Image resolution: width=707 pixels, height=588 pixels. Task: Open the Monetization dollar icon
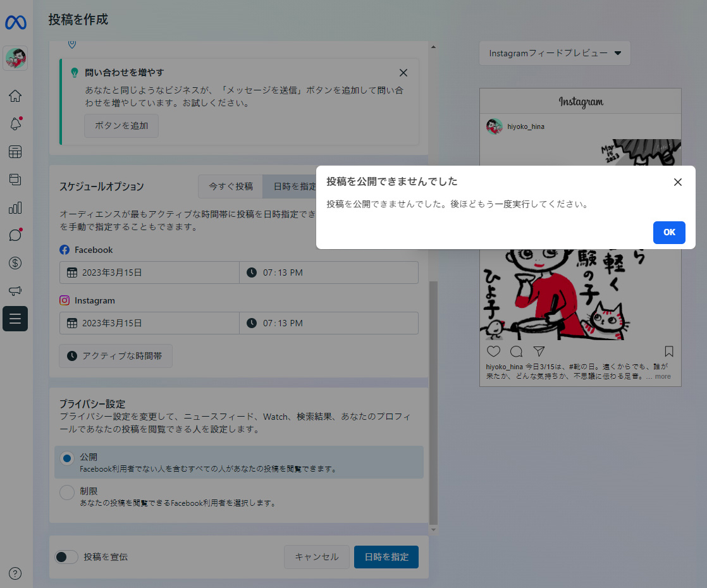coord(15,263)
